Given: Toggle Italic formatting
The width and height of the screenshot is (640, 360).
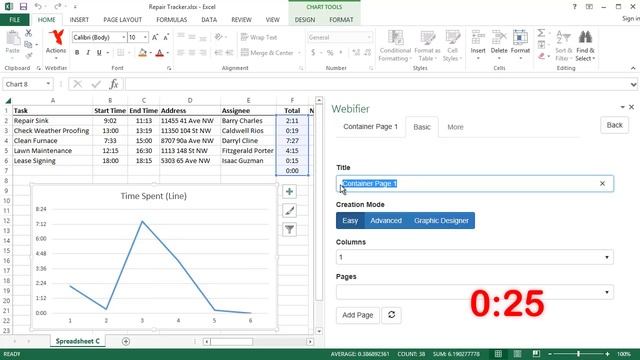Looking at the screenshot, I should point(88,53).
